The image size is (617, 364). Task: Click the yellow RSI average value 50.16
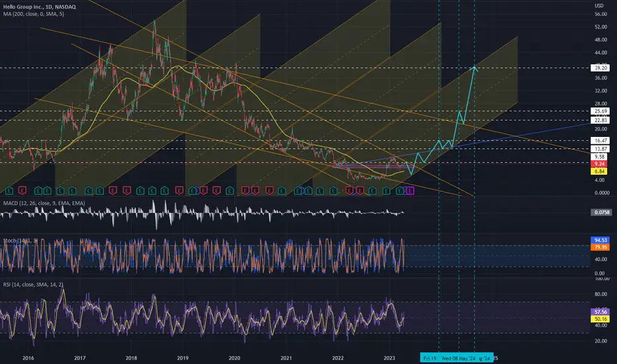[x=600, y=319]
